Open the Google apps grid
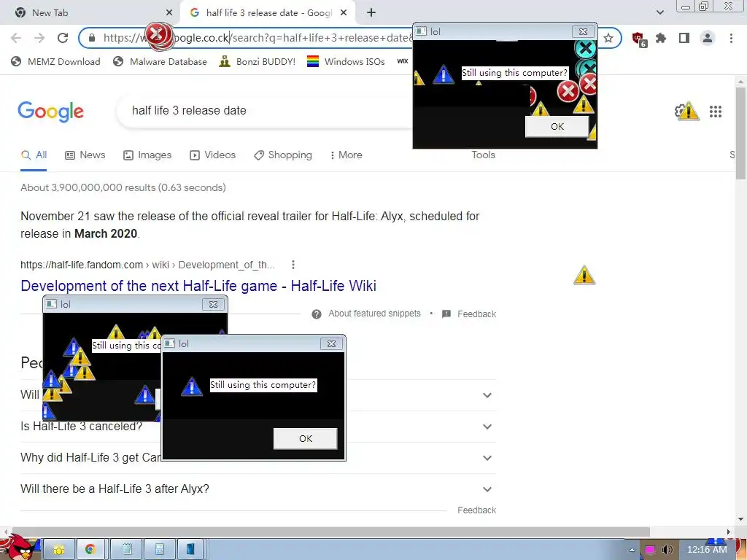The image size is (747, 560). [x=715, y=112]
